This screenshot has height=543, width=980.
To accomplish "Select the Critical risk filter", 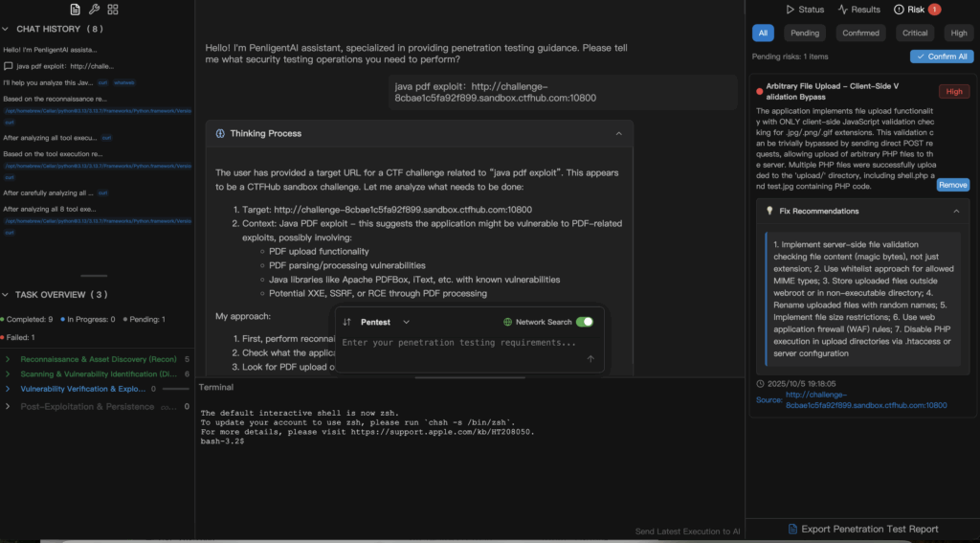I will pos(915,33).
